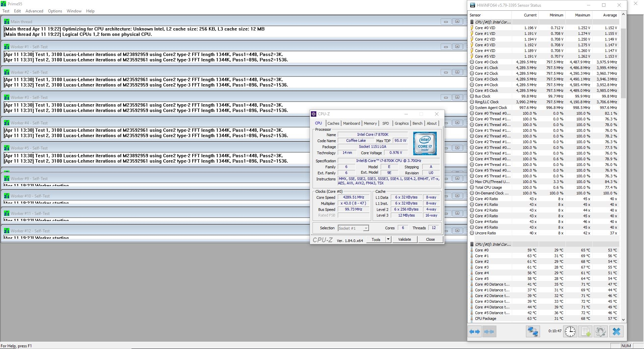Switch to CPU-Z Bench tab
The height and width of the screenshot is (349, 644).
tap(417, 123)
